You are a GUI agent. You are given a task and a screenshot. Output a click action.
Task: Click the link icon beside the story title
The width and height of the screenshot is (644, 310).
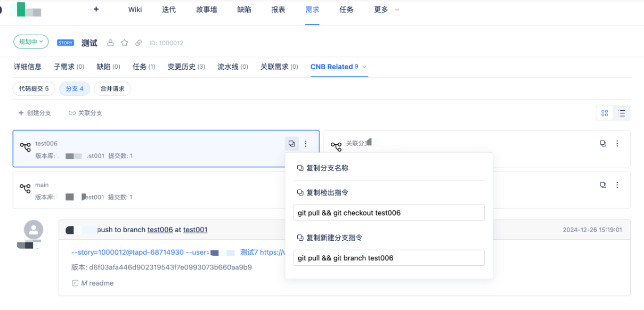pyautogui.click(x=138, y=43)
